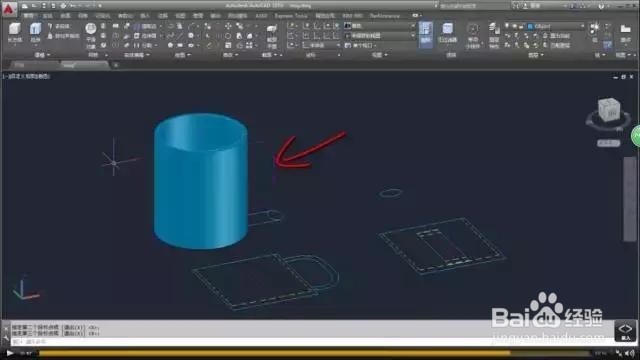Image resolution: width=640 pixels, height=360 pixels.
Task: Expand the 绘图 (Draw) panel dropdown
Action: pos(182,55)
